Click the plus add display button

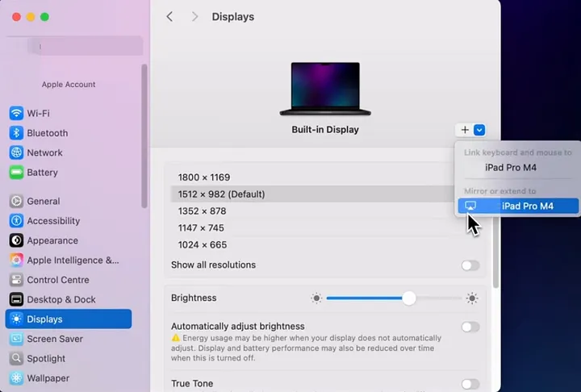pyautogui.click(x=465, y=130)
